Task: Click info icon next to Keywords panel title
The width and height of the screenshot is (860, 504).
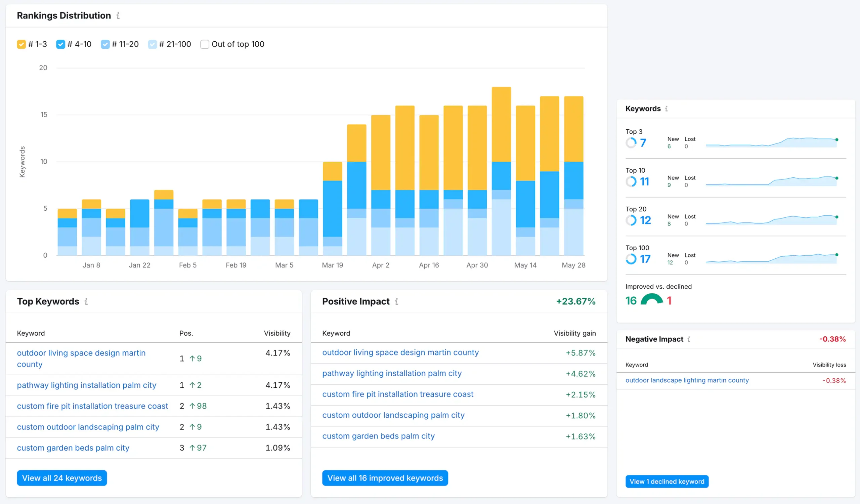Action: coord(666,109)
